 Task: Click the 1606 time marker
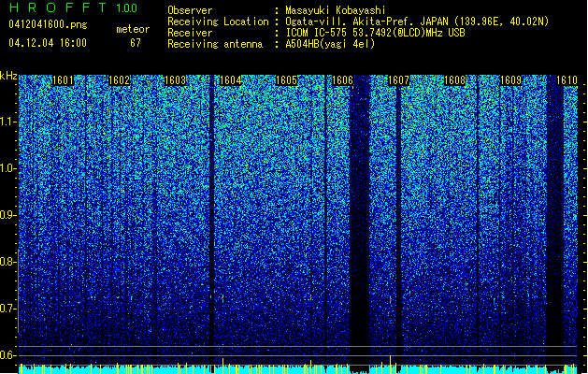(343, 80)
